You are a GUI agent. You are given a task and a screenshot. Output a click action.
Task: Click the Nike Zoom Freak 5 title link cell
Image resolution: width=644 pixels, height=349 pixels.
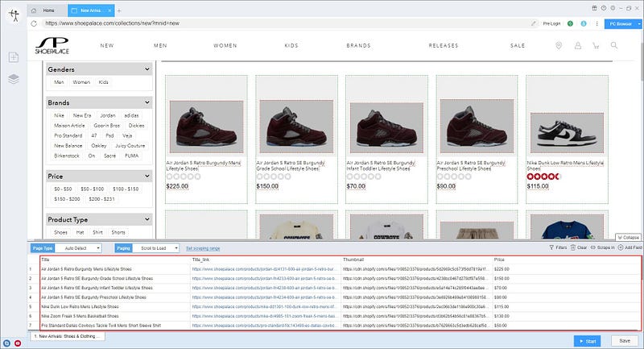[x=266, y=316]
